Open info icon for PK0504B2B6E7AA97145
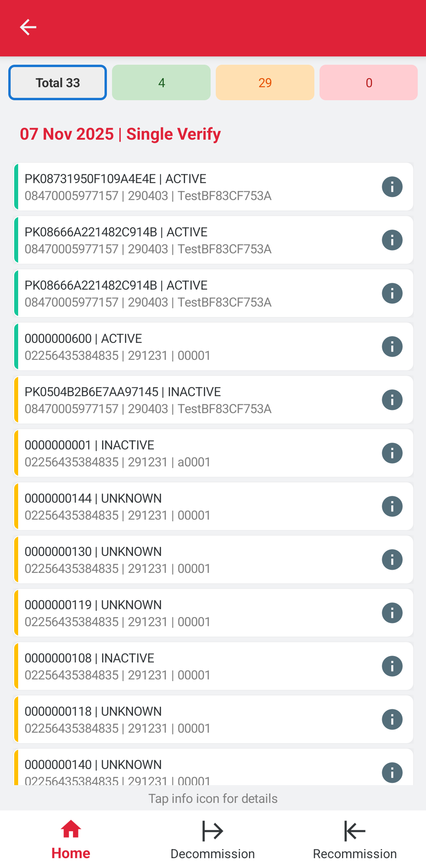 (x=392, y=400)
